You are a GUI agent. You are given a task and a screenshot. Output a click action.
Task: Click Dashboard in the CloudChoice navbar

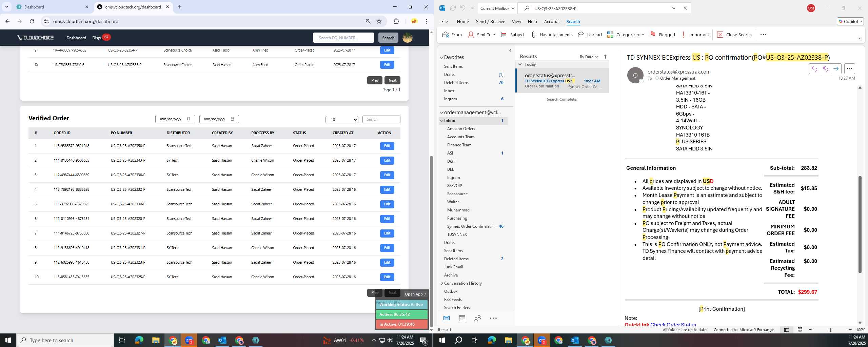76,38
